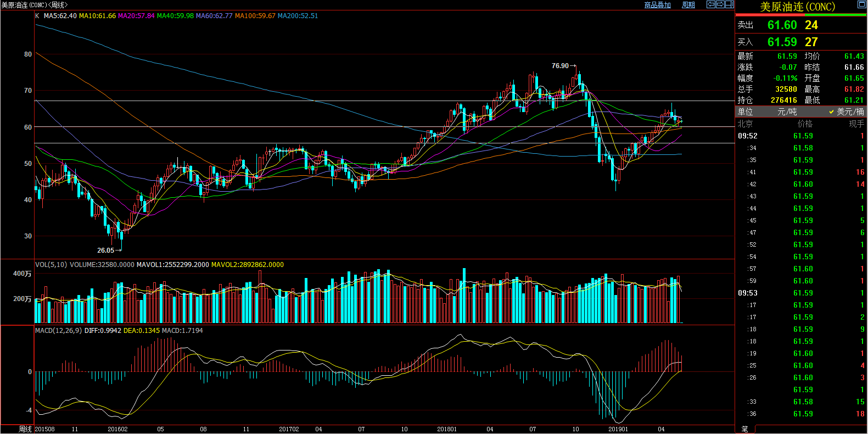This screenshot has width=868, height=434.
Task: Click 昨结 previous settlement 61.66
Action: [854, 67]
